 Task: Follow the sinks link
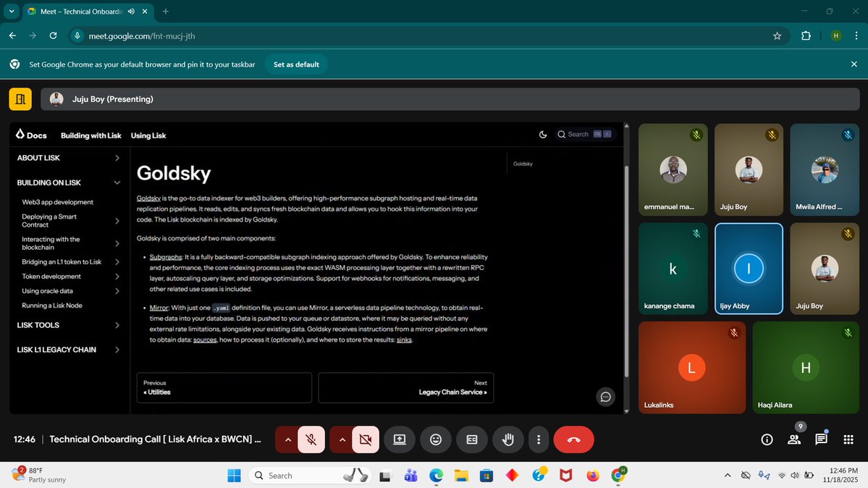pos(404,340)
